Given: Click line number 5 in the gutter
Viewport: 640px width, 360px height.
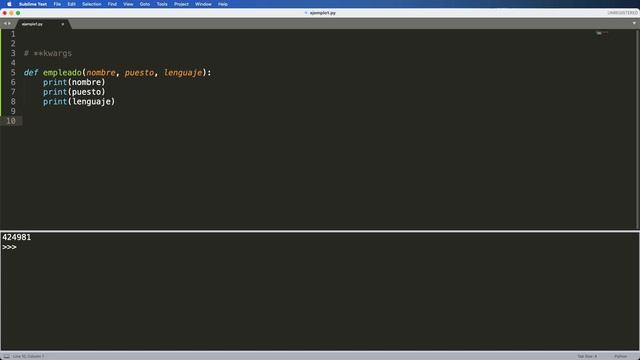Looking at the screenshot, I should pyautogui.click(x=13, y=73).
